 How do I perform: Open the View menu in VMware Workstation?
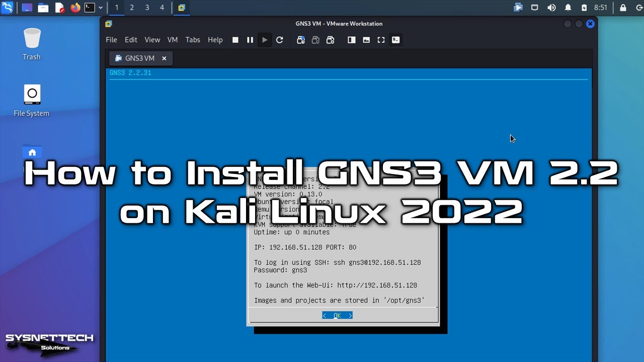tap(152, 40)
